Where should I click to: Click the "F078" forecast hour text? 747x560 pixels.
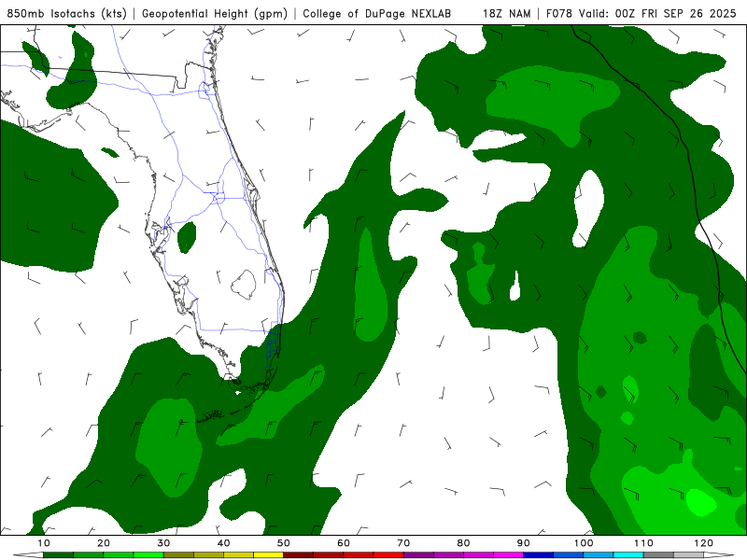pyautogui.click(x=559, y=13)
